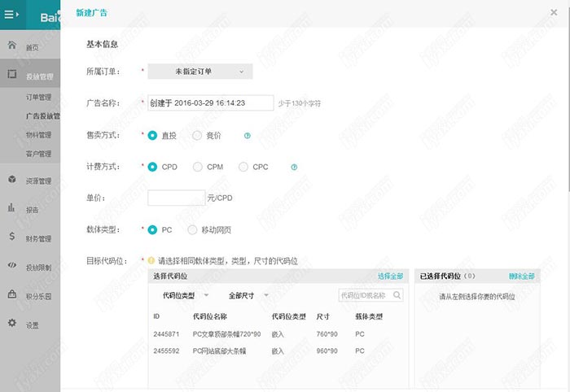The height and width of the screenshot is (392, 570).
Task: Select the 竞价 radio button
Action: pos(197,136)
